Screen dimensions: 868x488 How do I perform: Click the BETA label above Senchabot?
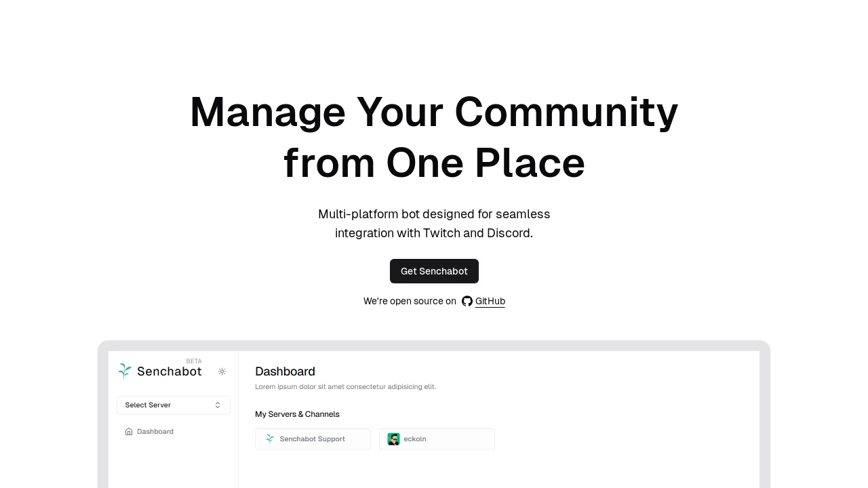point(194,361)
